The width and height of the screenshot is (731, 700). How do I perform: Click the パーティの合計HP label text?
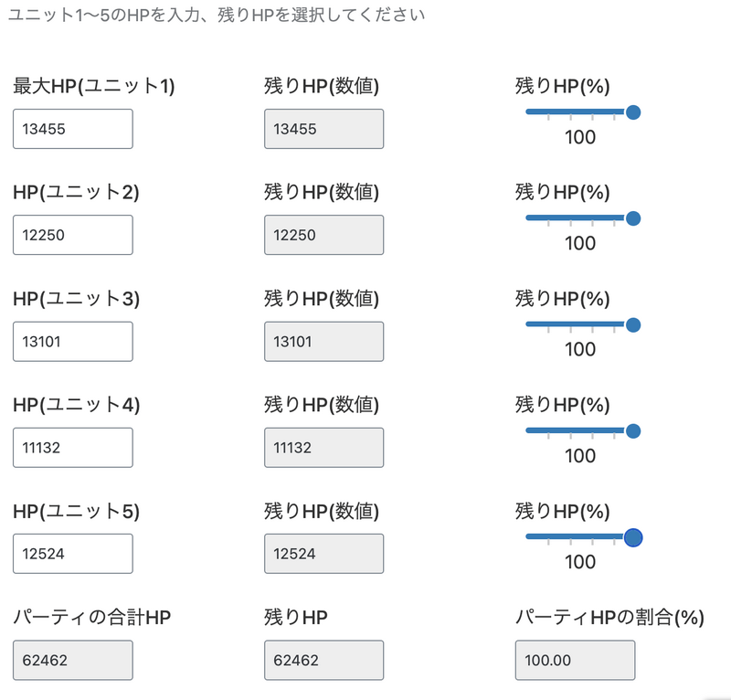(92, 618)
